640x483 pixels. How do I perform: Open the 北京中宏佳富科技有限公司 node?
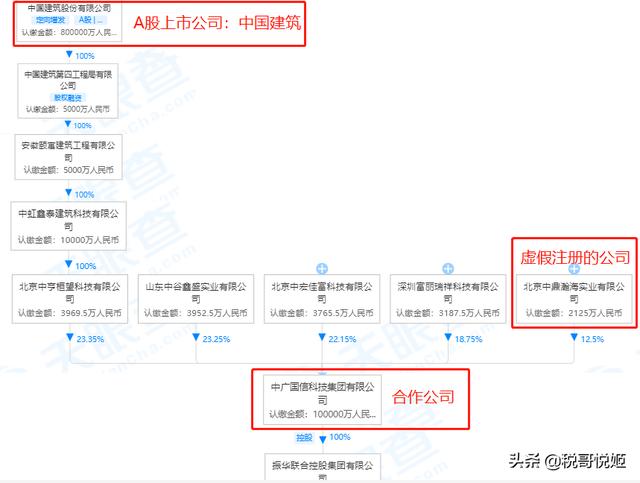322,299
